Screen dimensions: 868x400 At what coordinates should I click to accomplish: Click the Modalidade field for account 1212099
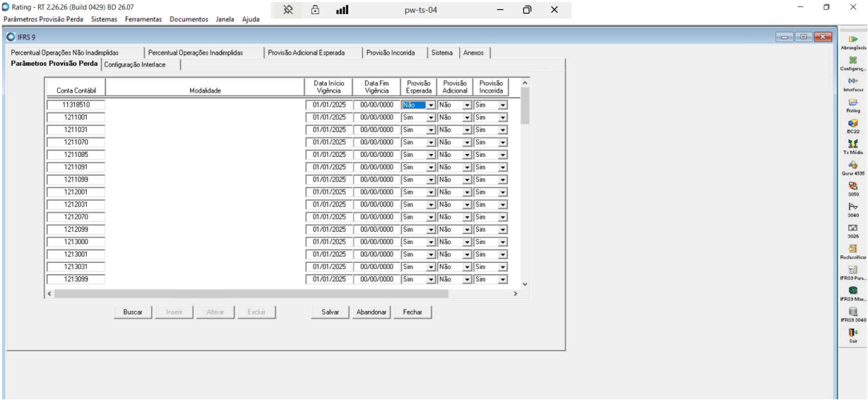205,230
